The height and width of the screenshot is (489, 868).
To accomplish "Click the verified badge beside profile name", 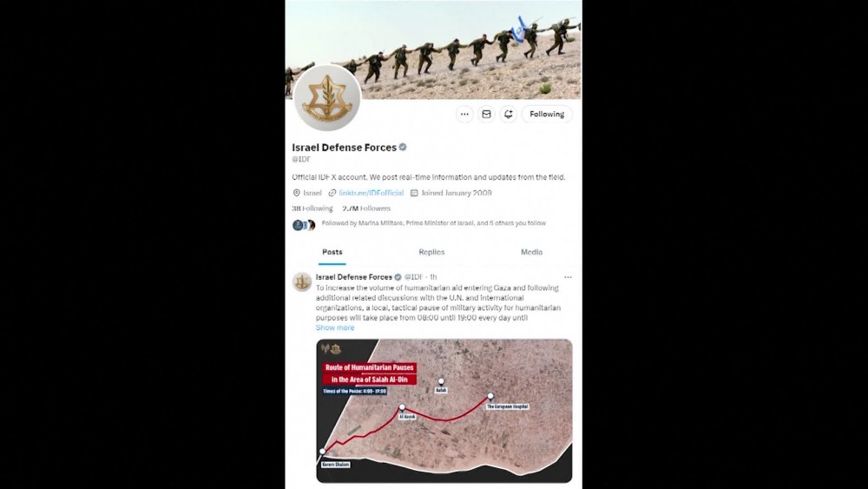I will tap(403, 148).
